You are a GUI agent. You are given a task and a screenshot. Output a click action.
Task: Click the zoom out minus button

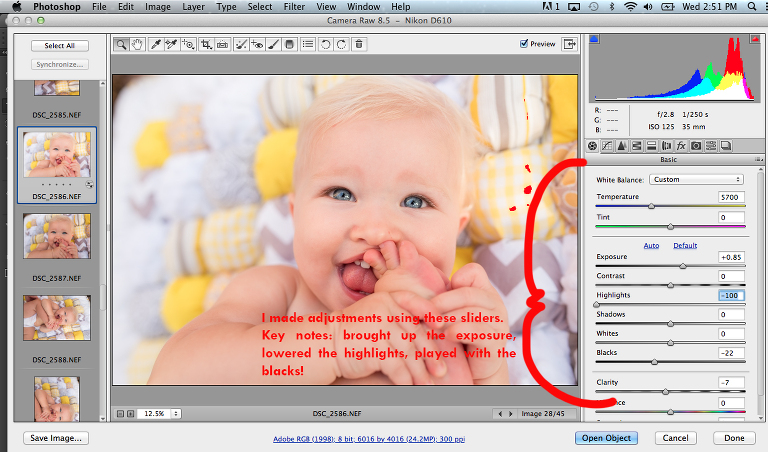coord(120,414)
